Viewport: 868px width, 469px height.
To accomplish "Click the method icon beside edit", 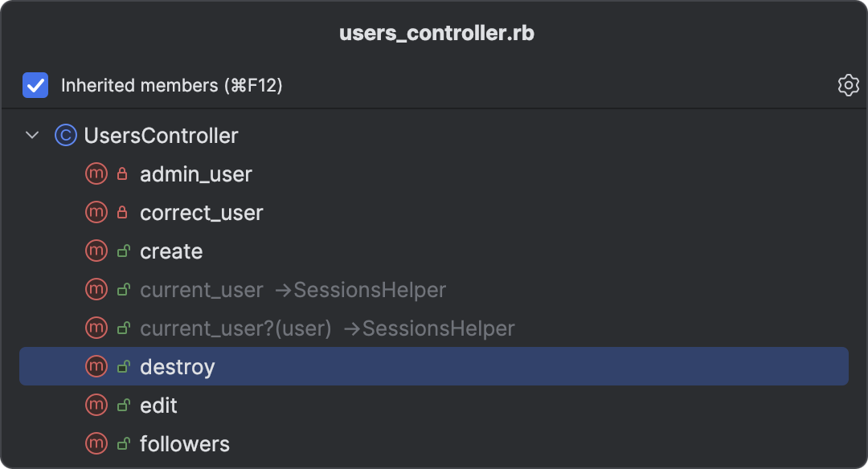I will coord(96,406).
